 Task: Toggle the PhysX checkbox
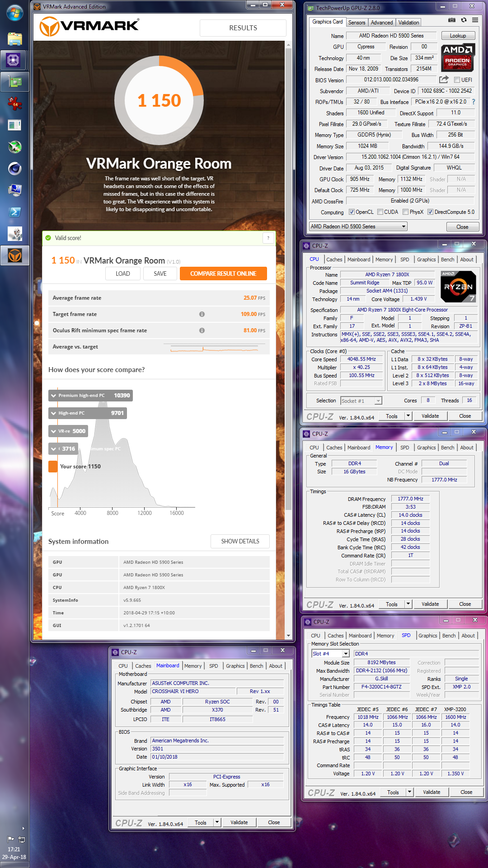406,212
